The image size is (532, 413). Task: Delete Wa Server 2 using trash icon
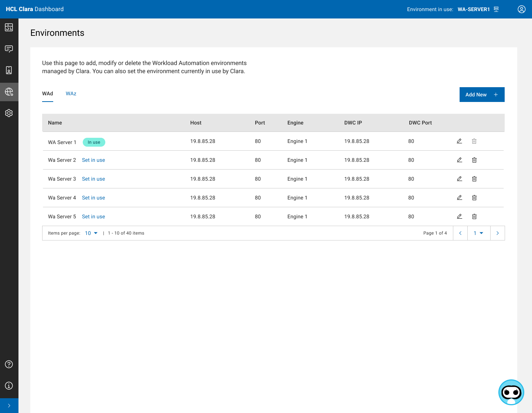[474, 160]
